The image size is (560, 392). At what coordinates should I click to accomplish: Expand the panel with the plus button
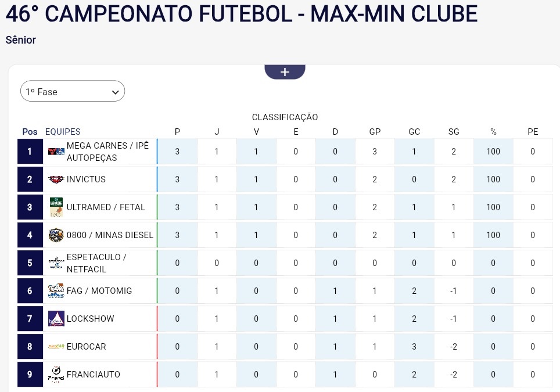[285, 72]
